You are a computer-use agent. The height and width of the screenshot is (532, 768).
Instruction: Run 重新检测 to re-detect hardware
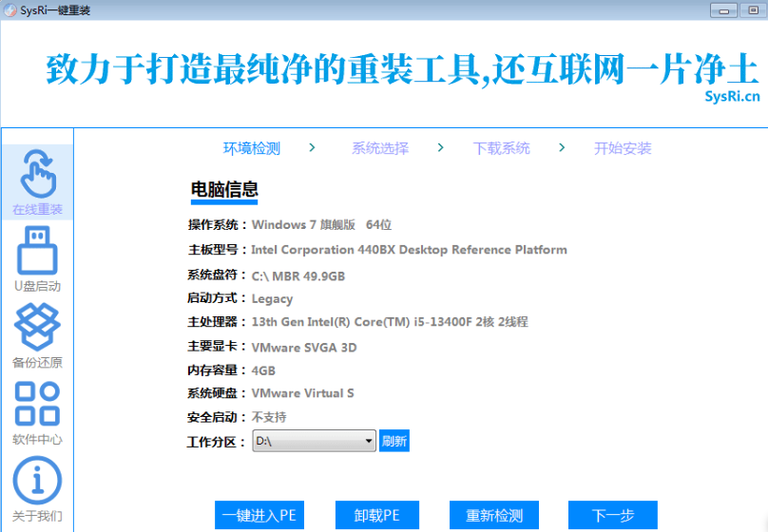pyautogui.click(x=493, y=516)
